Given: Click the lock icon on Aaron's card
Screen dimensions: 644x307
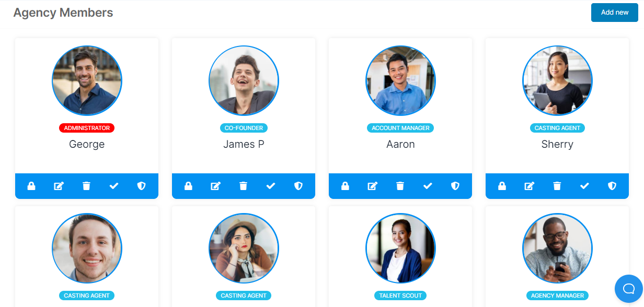Looking at the screenshot, I should (x=345, y=186).
